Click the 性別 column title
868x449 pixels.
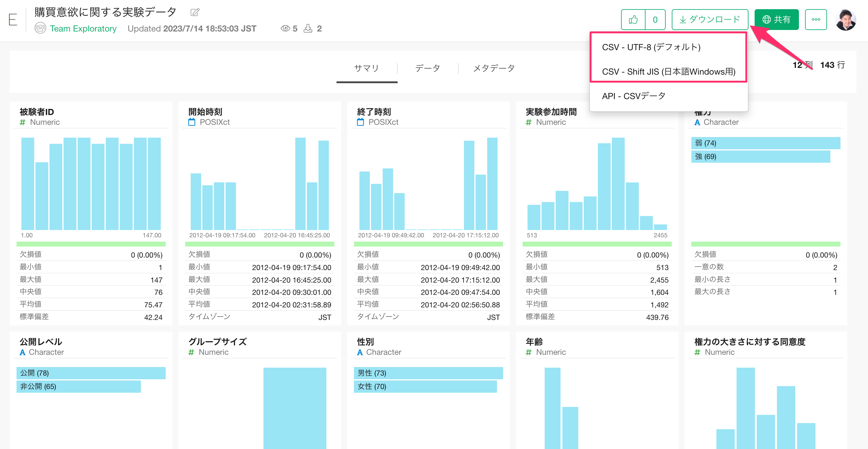pos(365,341)
